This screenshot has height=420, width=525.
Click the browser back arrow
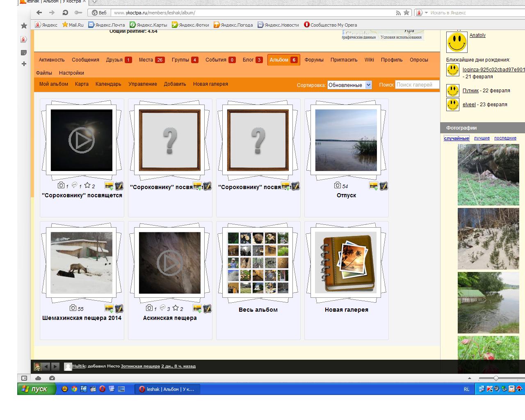pos(40,13)
